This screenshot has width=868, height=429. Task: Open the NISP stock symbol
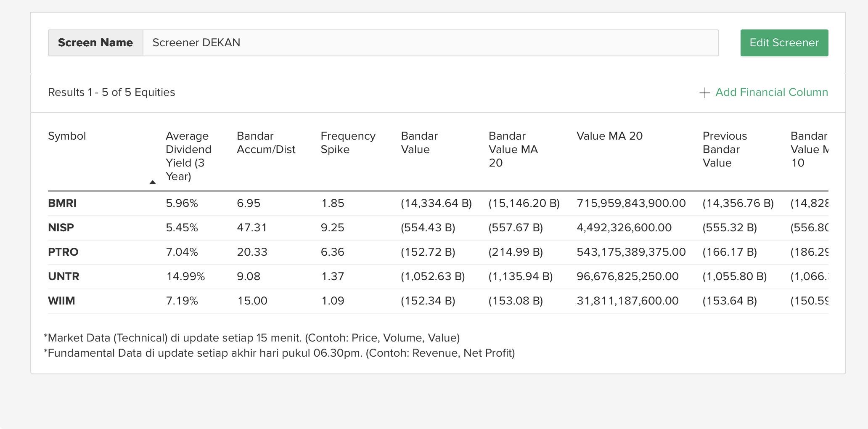[x=61, y=228]
